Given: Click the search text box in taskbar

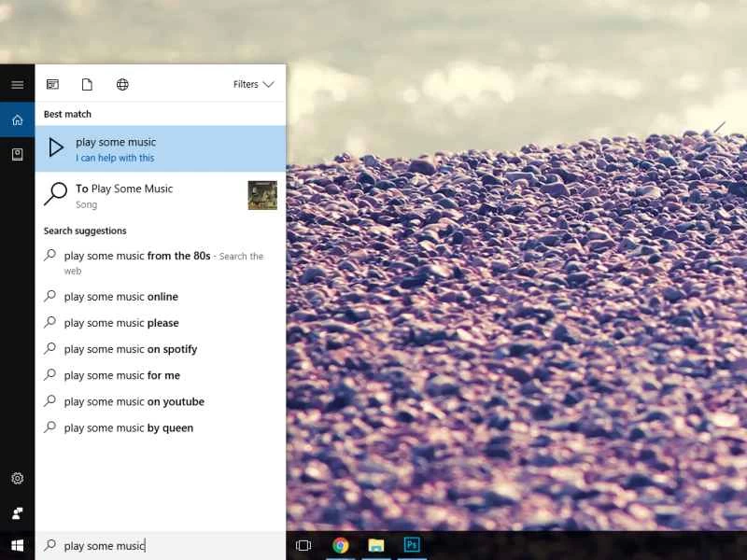Looking at the screenshot, I should (159, 546).
